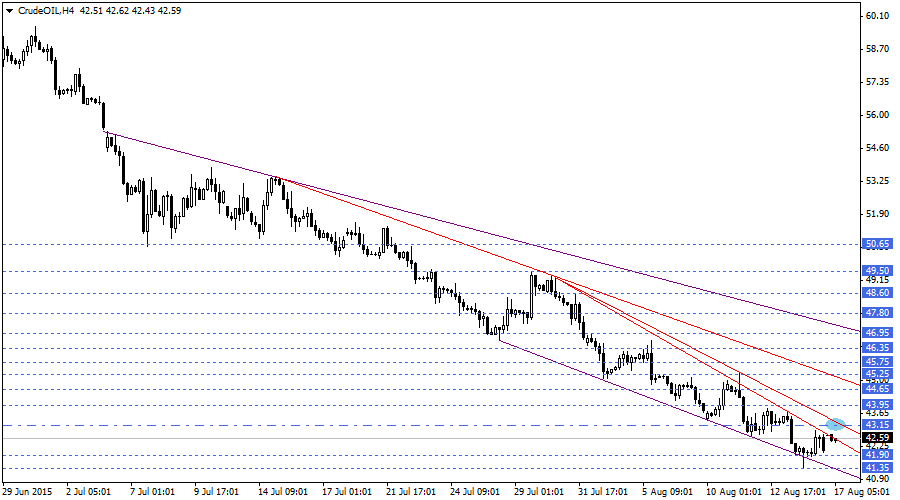Select the 46.35 price level label
The height and width of the screenshot is (500, 900).
point(877,348)
